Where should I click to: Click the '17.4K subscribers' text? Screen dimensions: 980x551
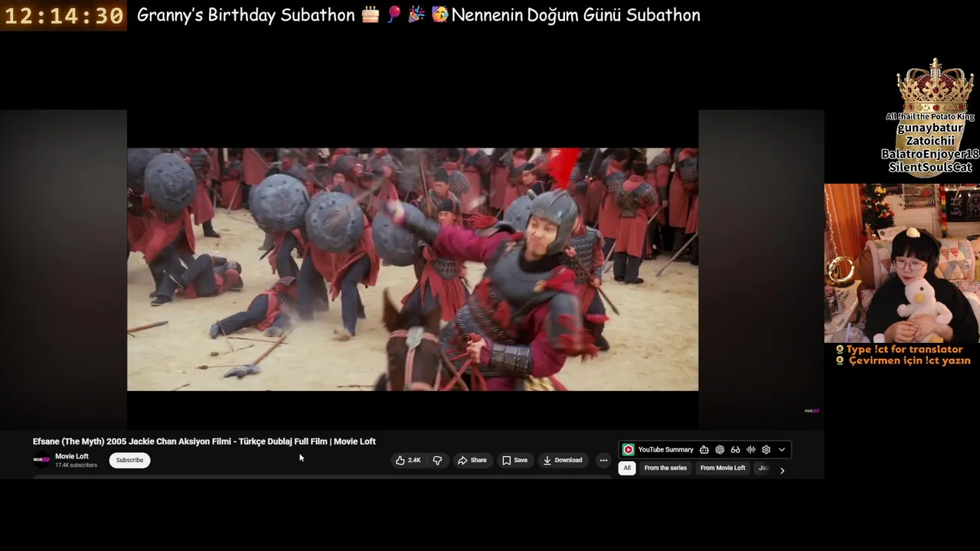[76, 465]
